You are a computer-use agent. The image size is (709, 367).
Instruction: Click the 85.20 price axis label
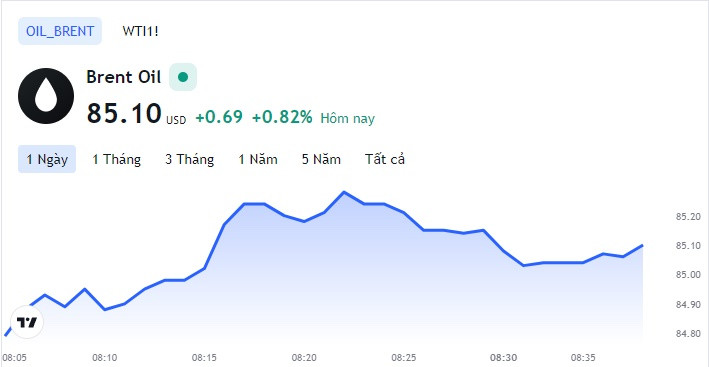pos(685,217)
